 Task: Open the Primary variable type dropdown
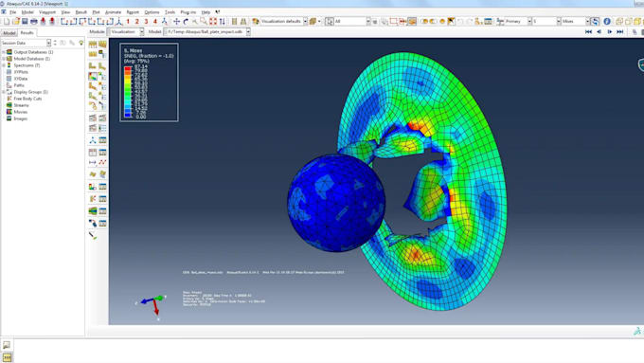[x=529, y=22]
